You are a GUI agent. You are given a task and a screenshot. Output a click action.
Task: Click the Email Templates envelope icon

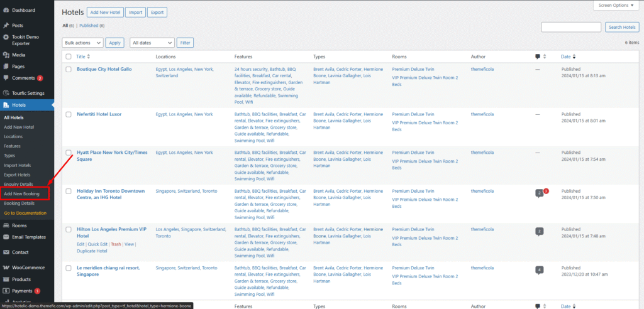point(6,237)
